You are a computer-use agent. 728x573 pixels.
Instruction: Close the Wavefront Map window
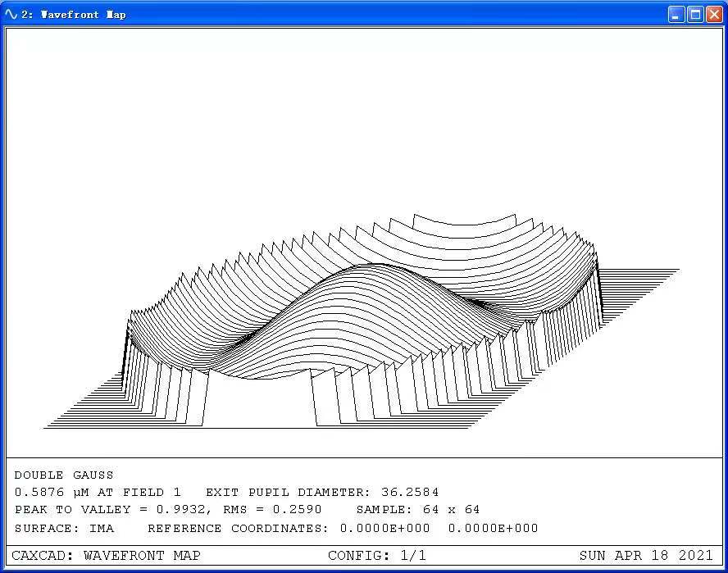click(x=714, y=15)
